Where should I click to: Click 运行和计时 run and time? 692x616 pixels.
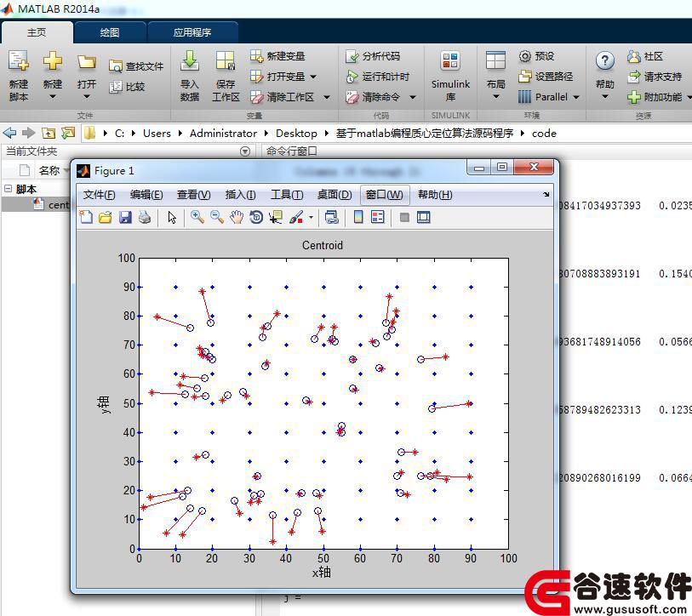tap(377, 77)
